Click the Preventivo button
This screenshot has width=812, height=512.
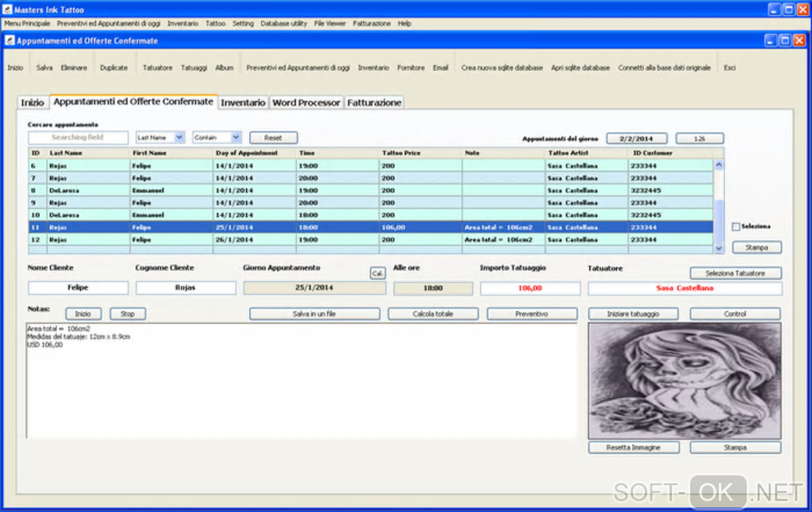pos(532,314)
